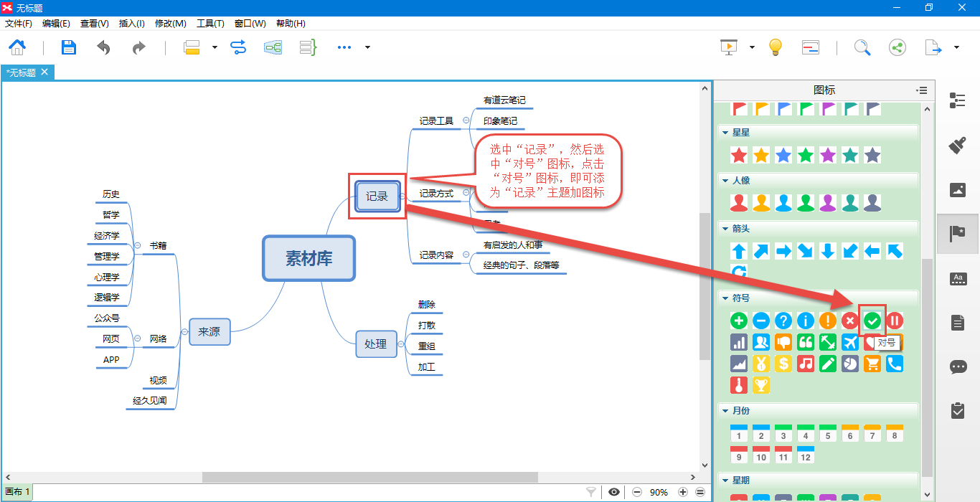Viewport: 980px width, 502px height.
Task: Click the Home icon in toolbar
Action: click(x=17, y=47)
